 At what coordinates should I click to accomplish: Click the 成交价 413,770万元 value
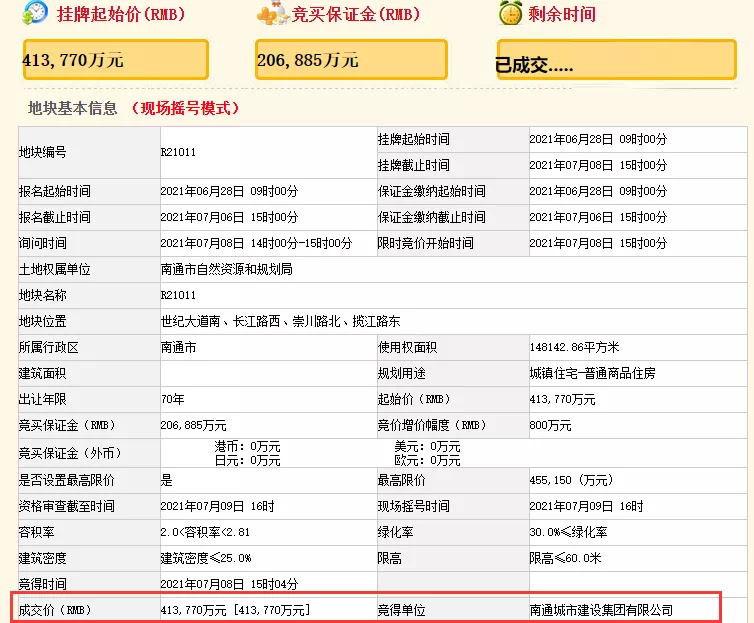pyautogui.click(x=235, y=611)
